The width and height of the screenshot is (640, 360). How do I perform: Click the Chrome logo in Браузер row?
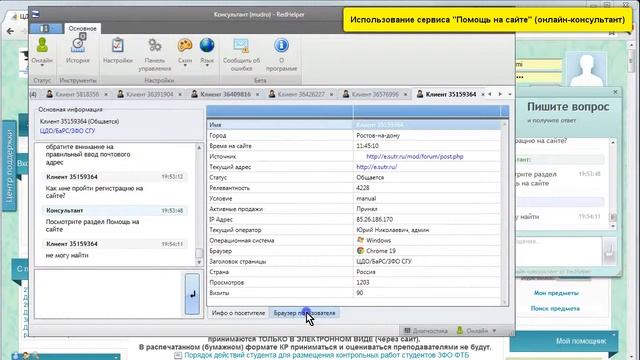point(360,251)
